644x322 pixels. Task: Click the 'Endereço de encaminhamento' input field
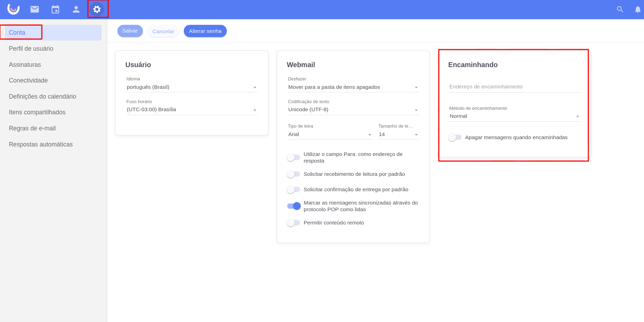tap(514, 87)
